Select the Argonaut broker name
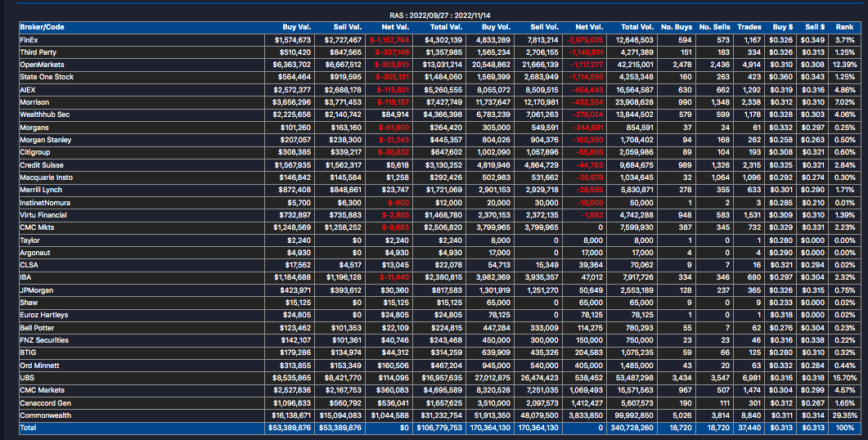 [35, 253]
